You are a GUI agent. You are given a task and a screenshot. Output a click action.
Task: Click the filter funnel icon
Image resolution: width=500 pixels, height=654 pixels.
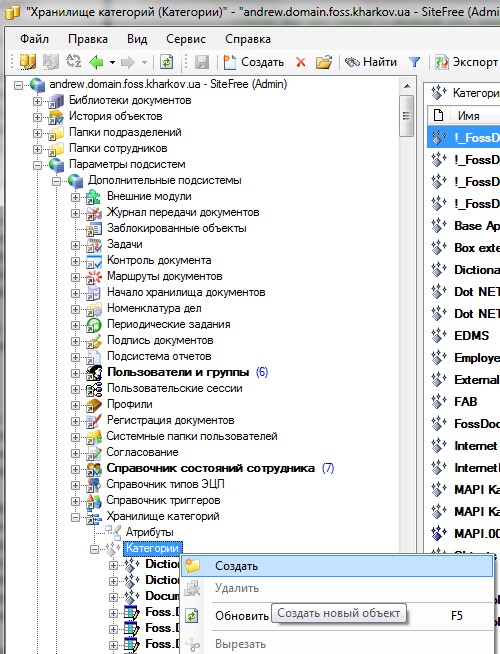pos(414,62)
